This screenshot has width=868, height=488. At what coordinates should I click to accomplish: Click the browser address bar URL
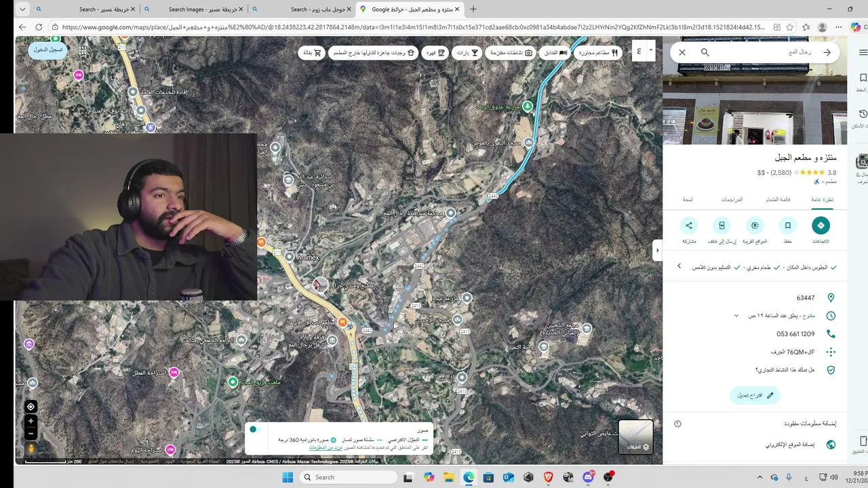(412, 27)
